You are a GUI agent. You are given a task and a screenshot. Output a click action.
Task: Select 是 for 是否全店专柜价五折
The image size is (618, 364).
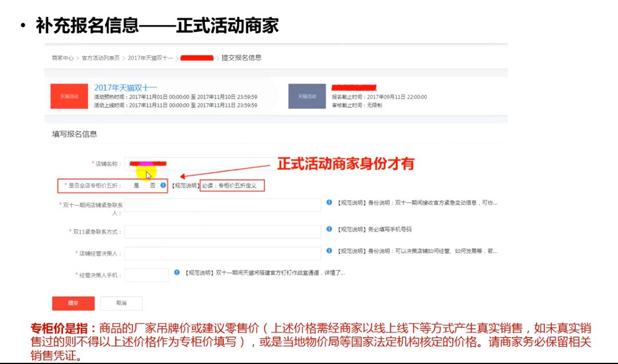click(x=137, y=186)
